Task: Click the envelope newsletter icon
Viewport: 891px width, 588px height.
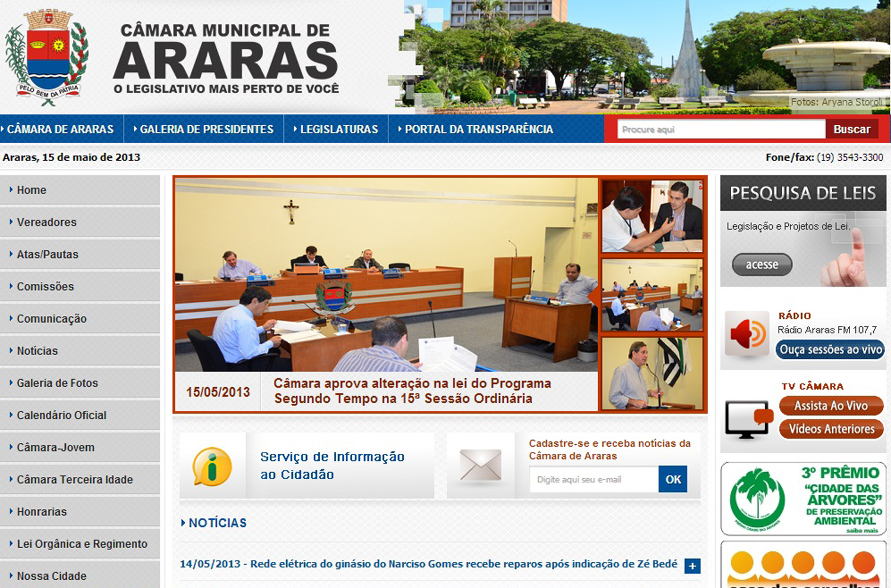Action: (481, 465)
